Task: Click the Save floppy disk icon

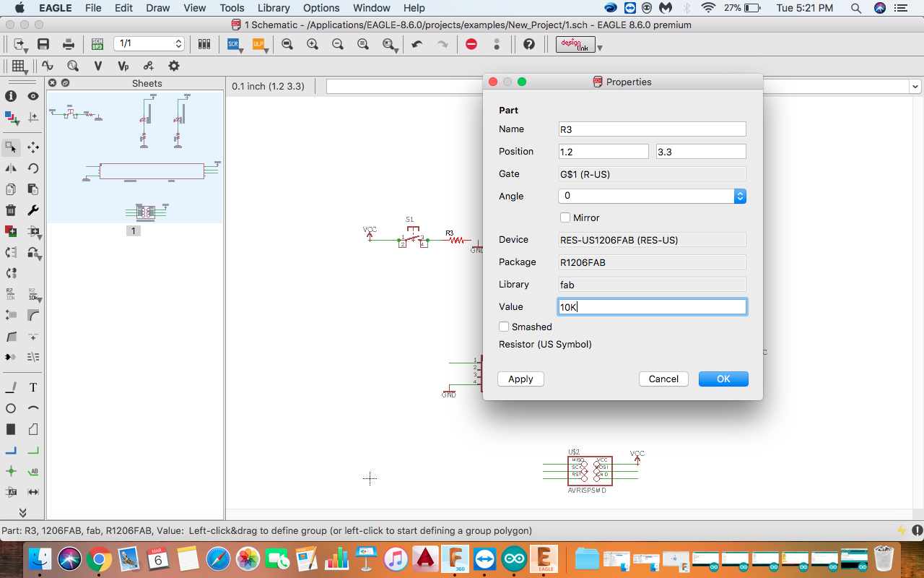Action: coord(43,44)
